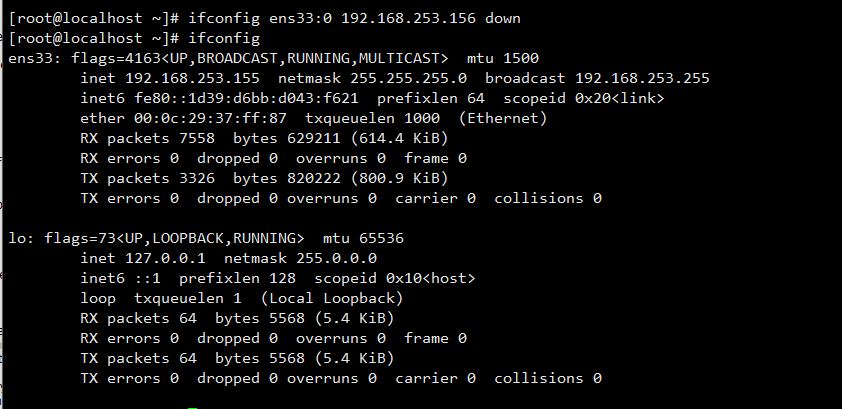Click the mtu 1500 value

point(519,59)
